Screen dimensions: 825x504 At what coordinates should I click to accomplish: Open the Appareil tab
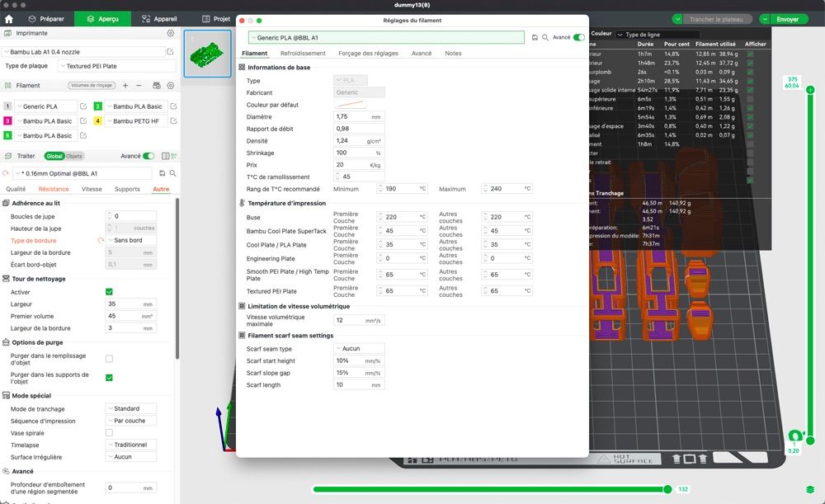(159, 19)
